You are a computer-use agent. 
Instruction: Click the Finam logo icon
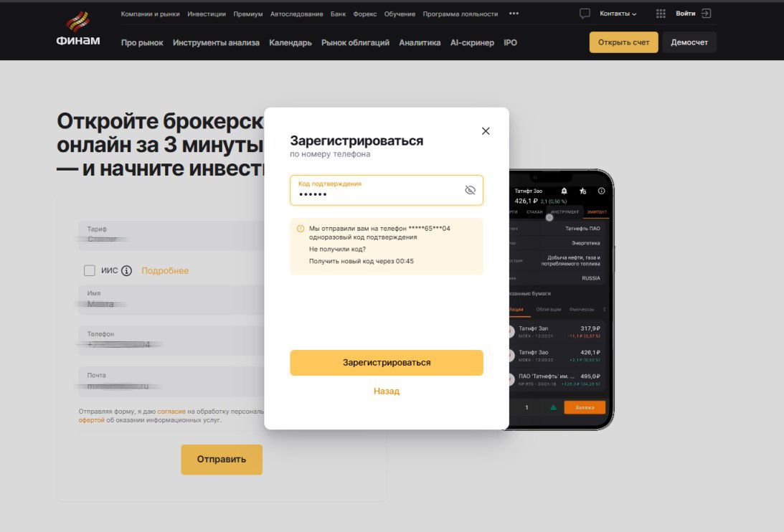[77, 22]
